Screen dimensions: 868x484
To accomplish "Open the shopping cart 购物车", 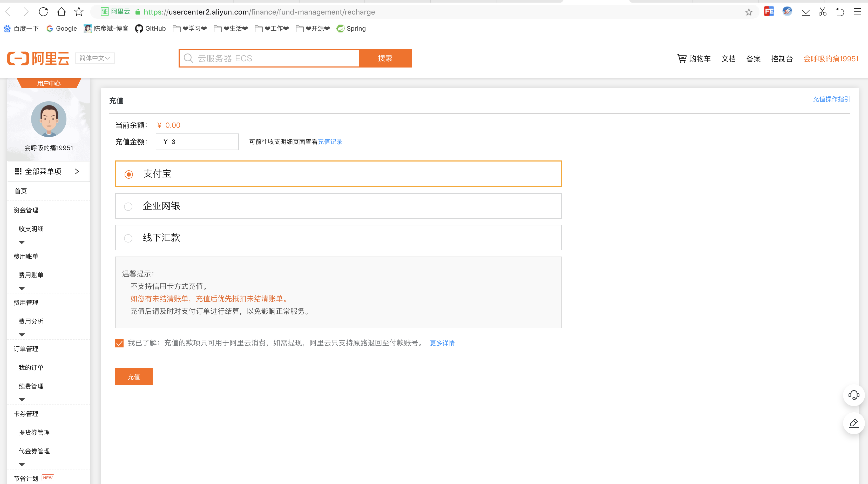I will 694,59.
